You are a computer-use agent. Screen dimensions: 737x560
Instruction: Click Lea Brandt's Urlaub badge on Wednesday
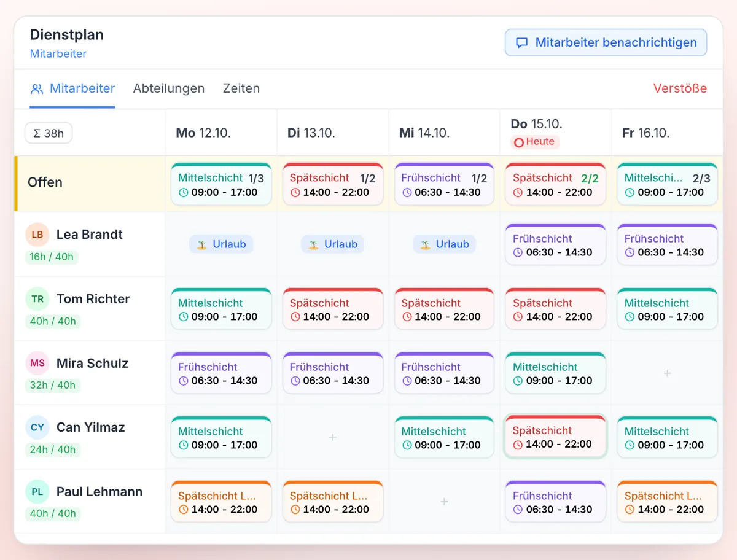pos(444,244)
